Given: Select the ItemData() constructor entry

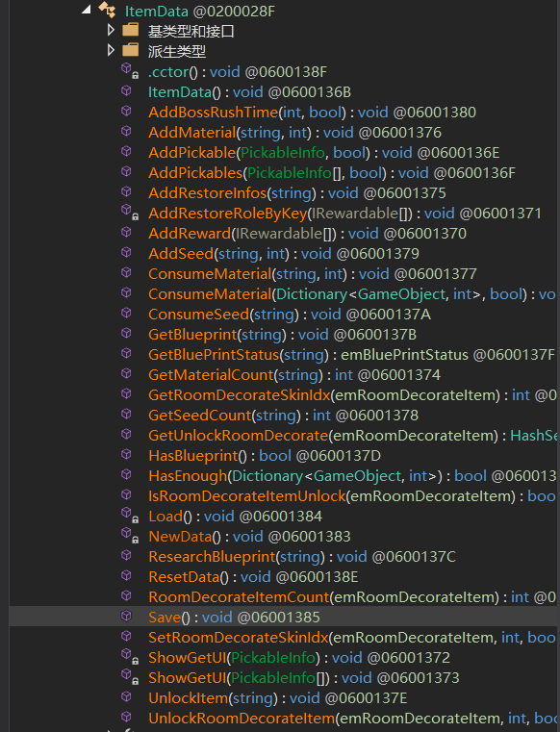Looking at the screenshot, I should 249,92.
